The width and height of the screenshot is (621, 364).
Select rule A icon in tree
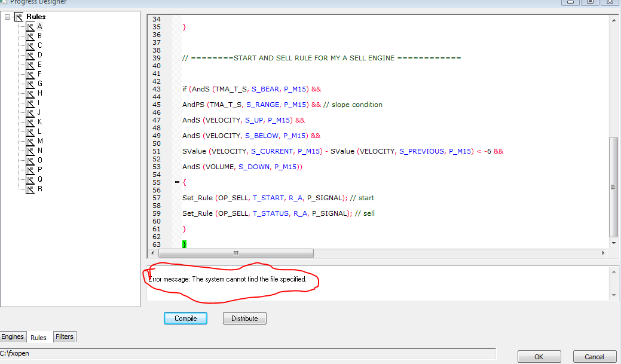(30, 26)
